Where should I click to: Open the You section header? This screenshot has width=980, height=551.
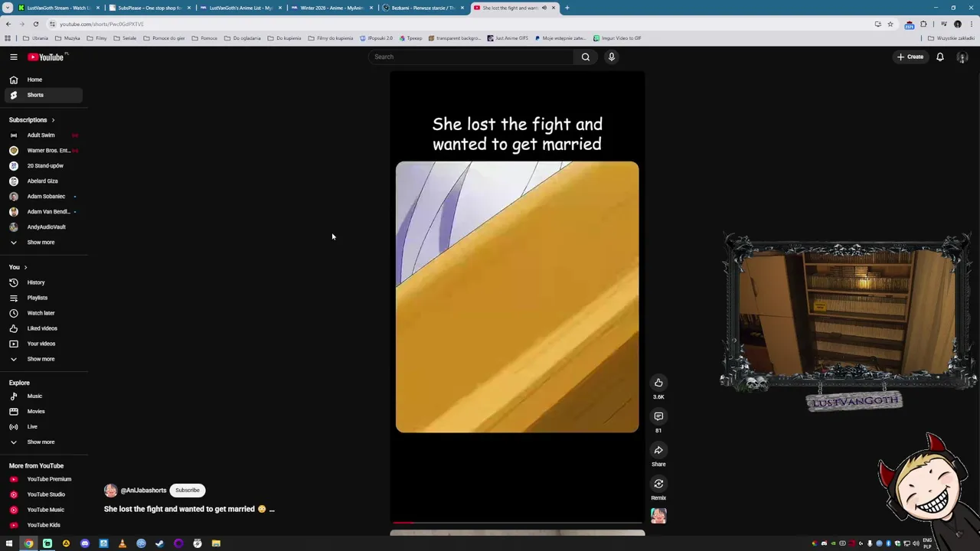tap(18, 267)
